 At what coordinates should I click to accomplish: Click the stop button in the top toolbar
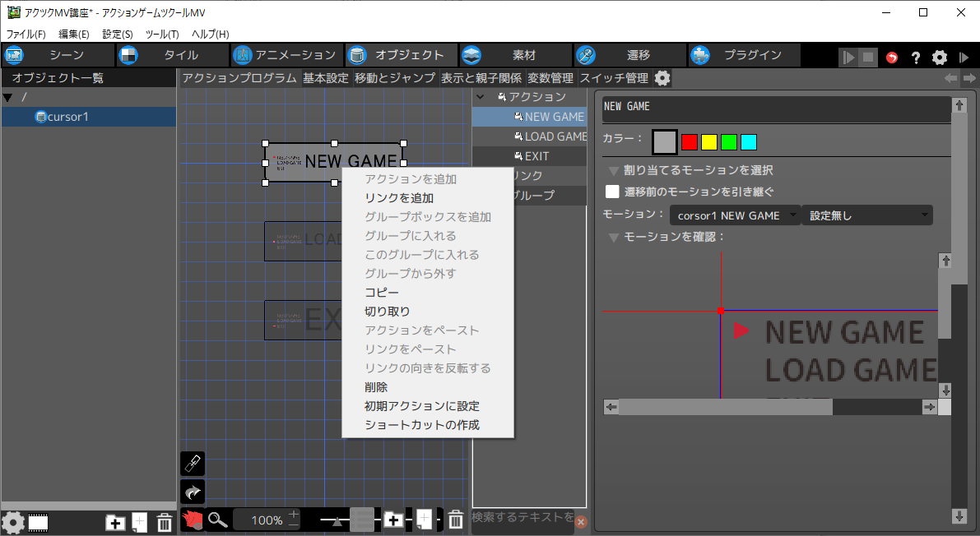coord(868,58)
